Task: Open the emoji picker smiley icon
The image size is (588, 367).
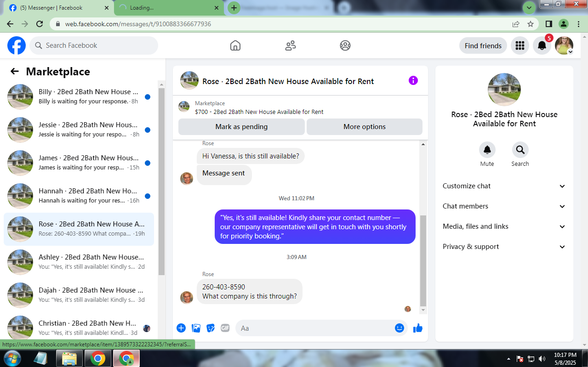Action: (400, 328)
